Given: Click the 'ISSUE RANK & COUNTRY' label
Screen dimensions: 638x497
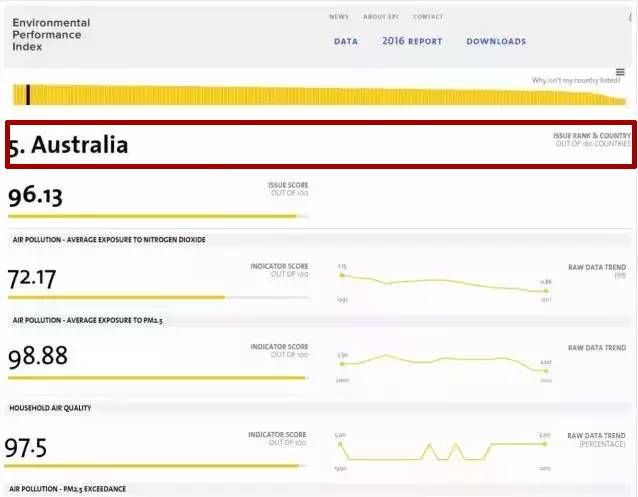Looking at the screenshot, I should (x=592, y=136).
